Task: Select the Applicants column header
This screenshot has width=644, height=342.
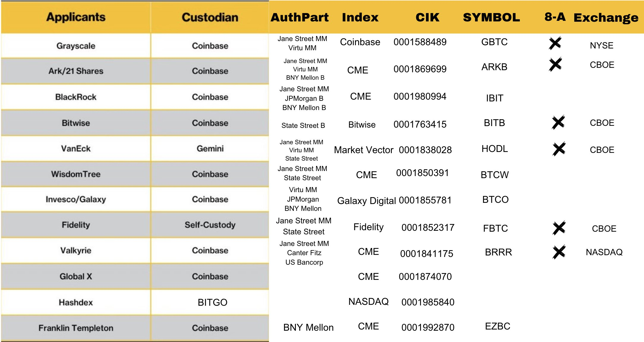Action: (x=76, y=17)
